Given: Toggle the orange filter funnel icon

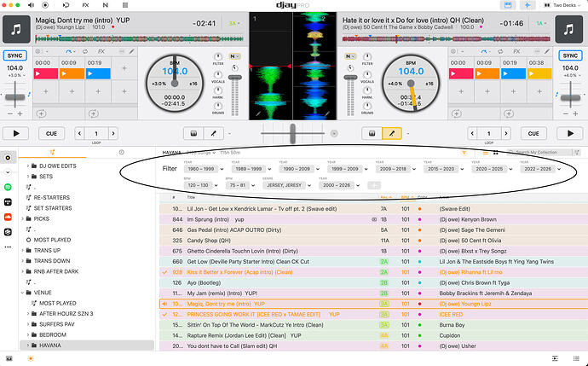Looking at the screenshot, I should pos(464,153).
